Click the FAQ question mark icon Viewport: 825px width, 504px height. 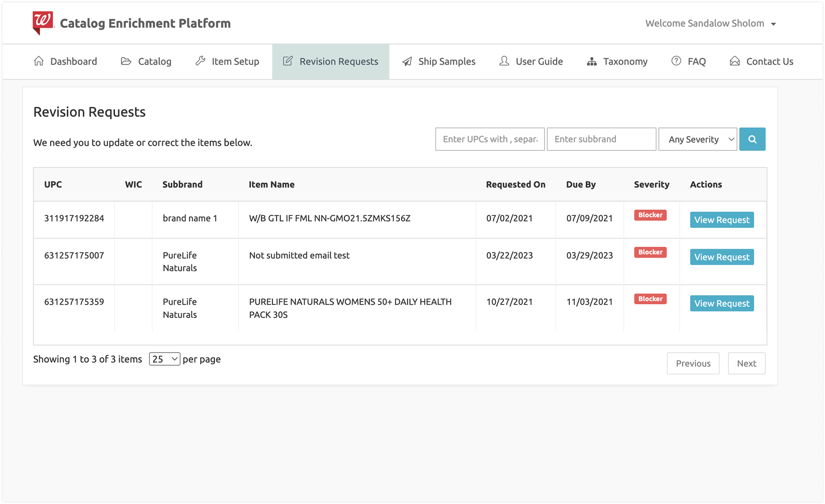coord(676,61)
